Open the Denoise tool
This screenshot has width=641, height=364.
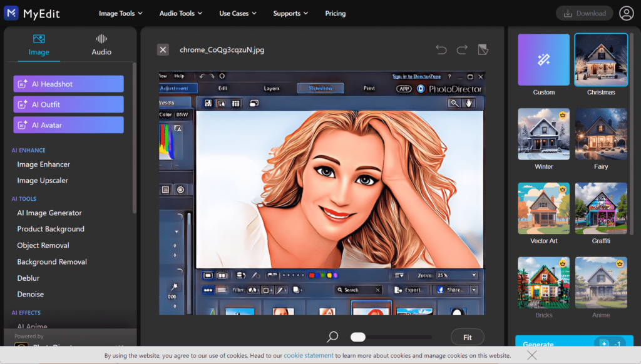click(30, 294)
